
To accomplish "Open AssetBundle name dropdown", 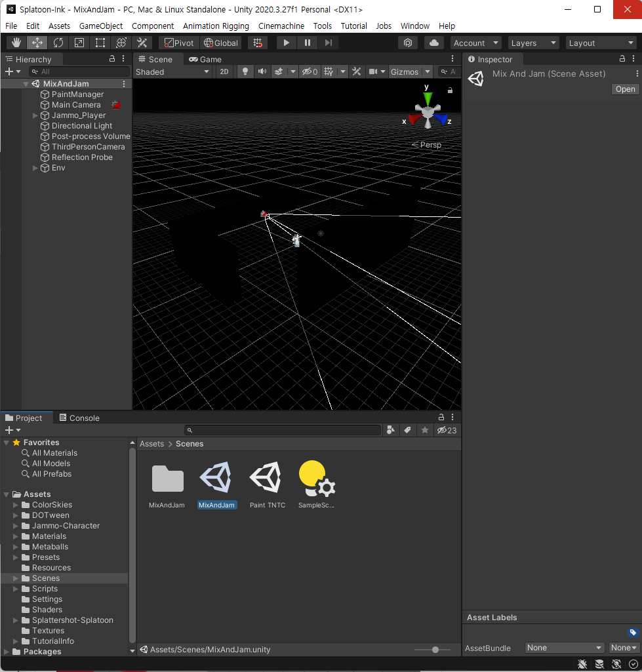I will [x=565, y=648].
